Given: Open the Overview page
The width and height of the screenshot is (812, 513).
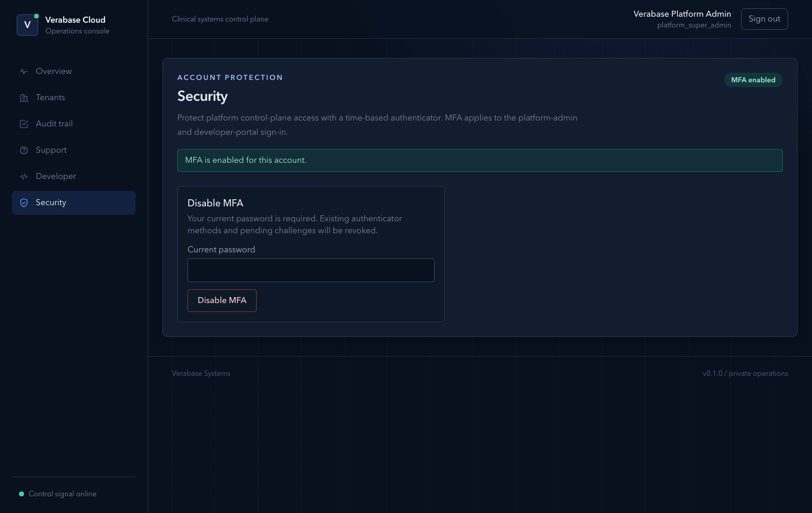Looking at the screenshot, I should point(73,72).
